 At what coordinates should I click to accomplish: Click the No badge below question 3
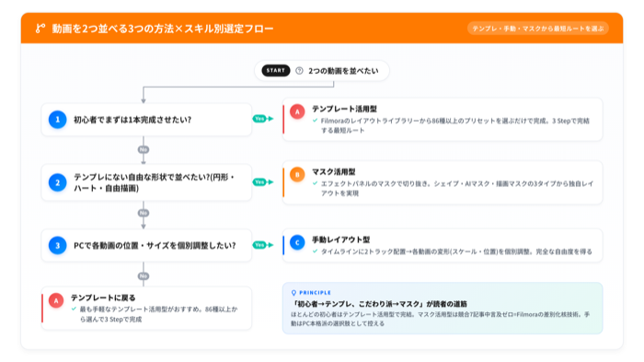144,276
